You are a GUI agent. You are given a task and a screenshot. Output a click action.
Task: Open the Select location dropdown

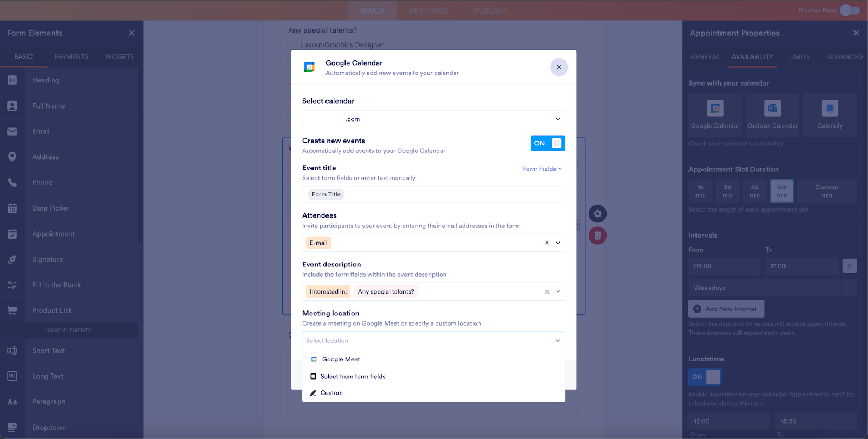coord(433,341)
